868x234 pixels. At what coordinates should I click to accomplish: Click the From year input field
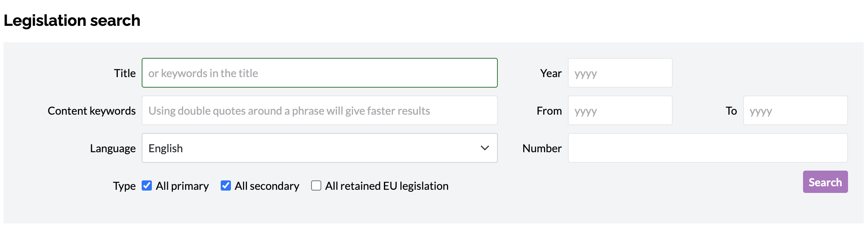tap(620, 110)
